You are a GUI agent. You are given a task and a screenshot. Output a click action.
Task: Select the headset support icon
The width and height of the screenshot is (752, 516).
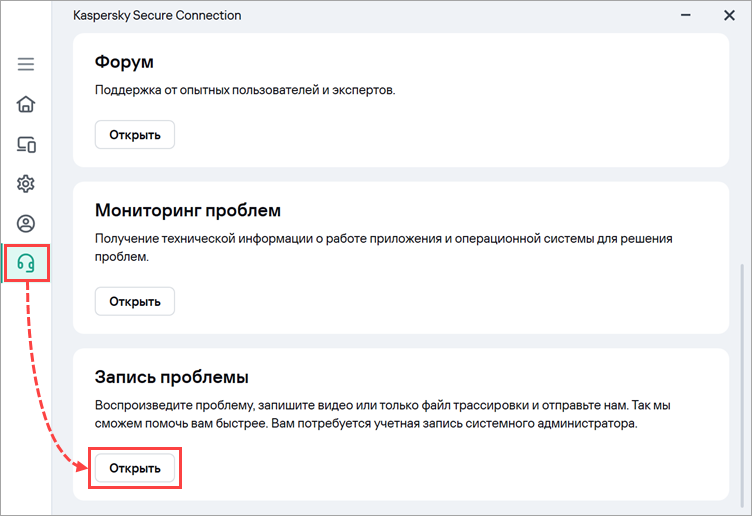click(26, 263)
